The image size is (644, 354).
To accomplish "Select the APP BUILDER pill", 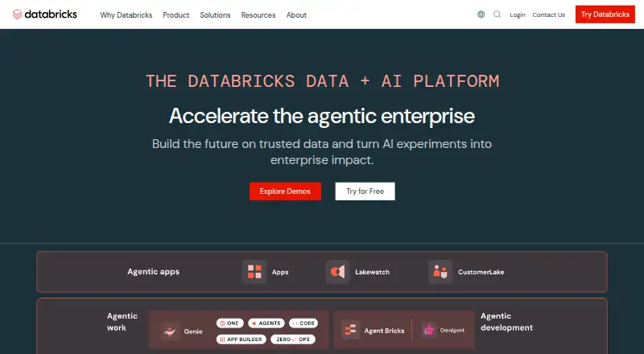I will (x=242, y=340).
